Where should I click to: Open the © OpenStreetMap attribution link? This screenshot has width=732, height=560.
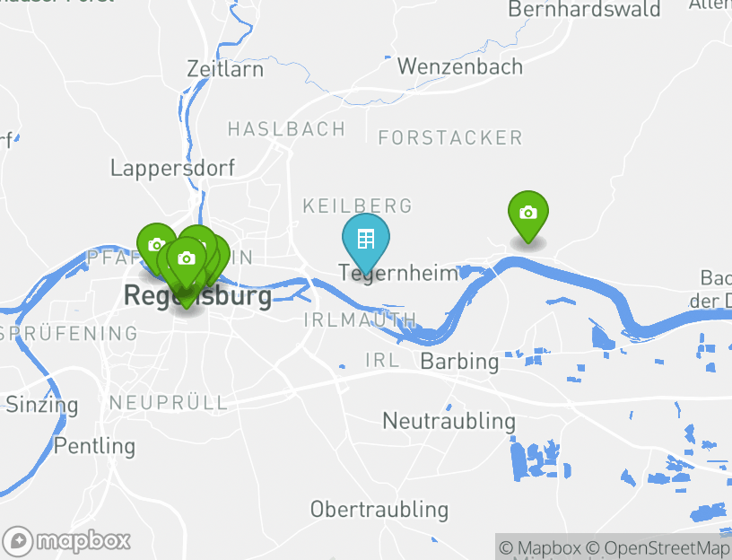(x=658, y=547)
